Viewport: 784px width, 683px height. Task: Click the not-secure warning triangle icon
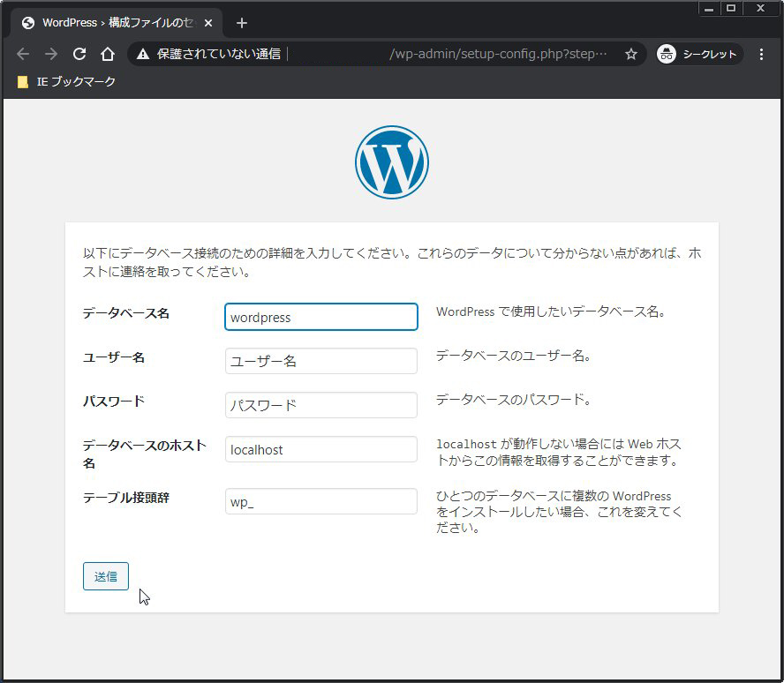143,54
